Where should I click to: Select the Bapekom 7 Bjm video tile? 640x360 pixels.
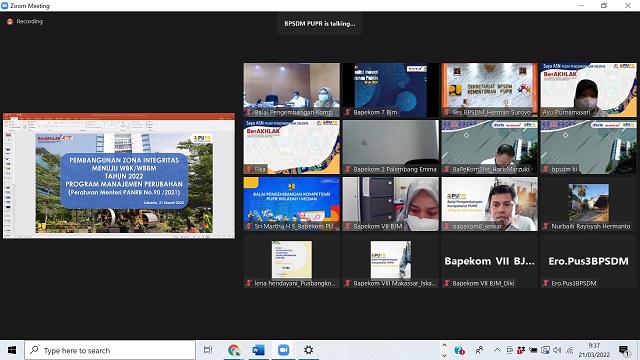pos(391,90)
